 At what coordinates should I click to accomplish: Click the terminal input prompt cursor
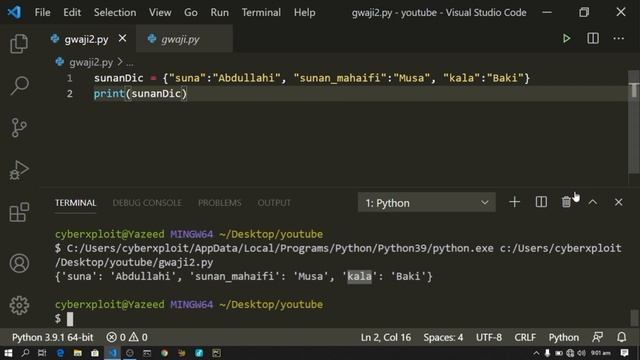pos(70,319)
